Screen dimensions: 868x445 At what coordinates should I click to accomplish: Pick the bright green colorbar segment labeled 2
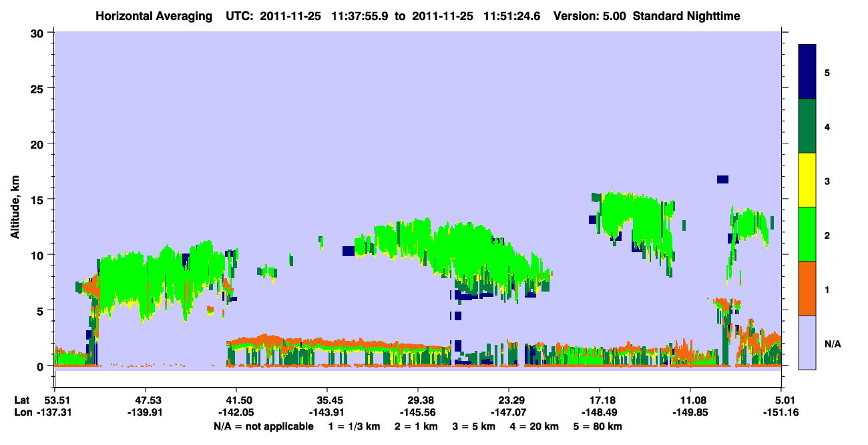pos(807,234)
